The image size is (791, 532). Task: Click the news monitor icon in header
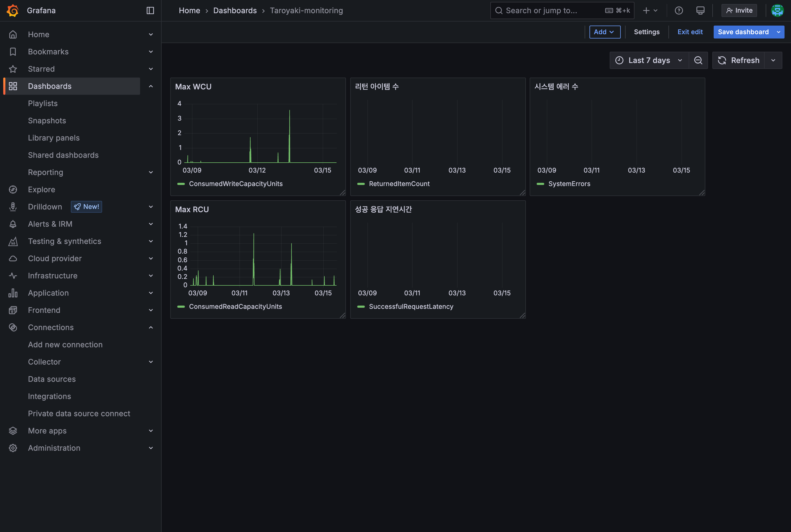pyautogui.click(x=700, y=10)
